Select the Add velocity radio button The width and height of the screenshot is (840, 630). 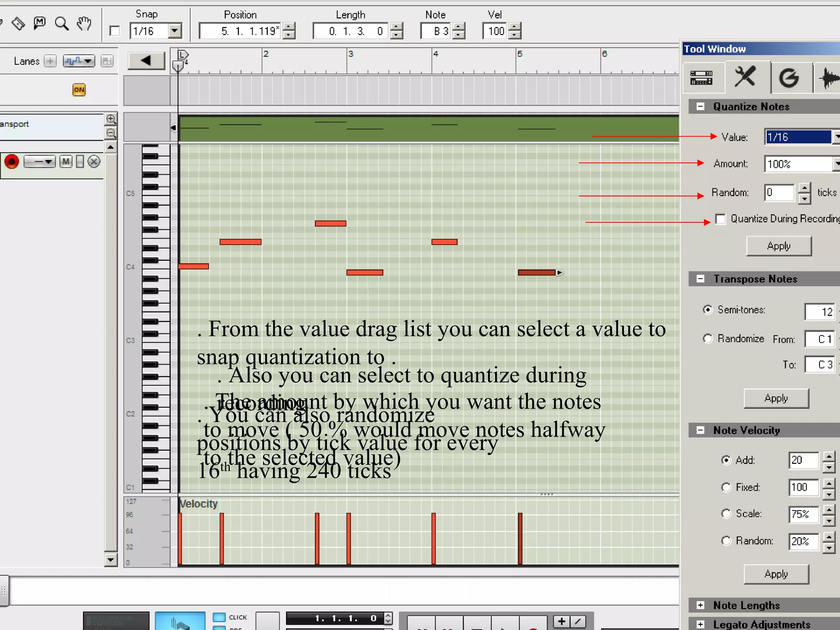pyautogui.click(x=726, y=460)
